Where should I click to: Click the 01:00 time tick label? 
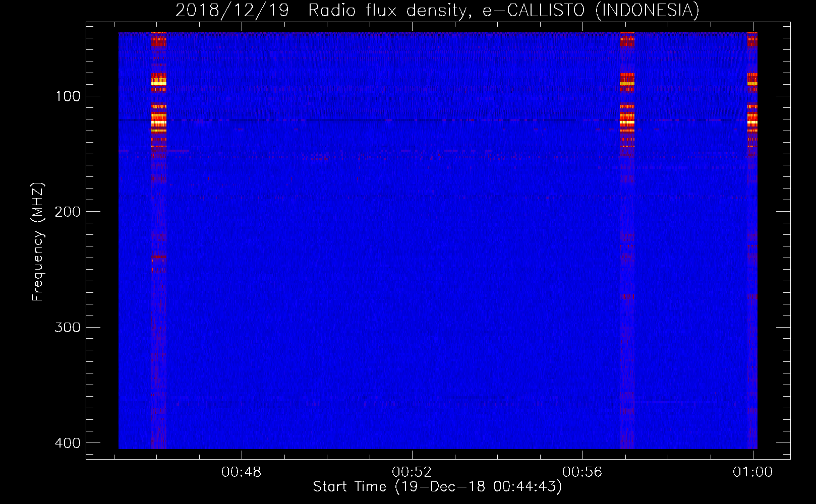pos(753,472)
